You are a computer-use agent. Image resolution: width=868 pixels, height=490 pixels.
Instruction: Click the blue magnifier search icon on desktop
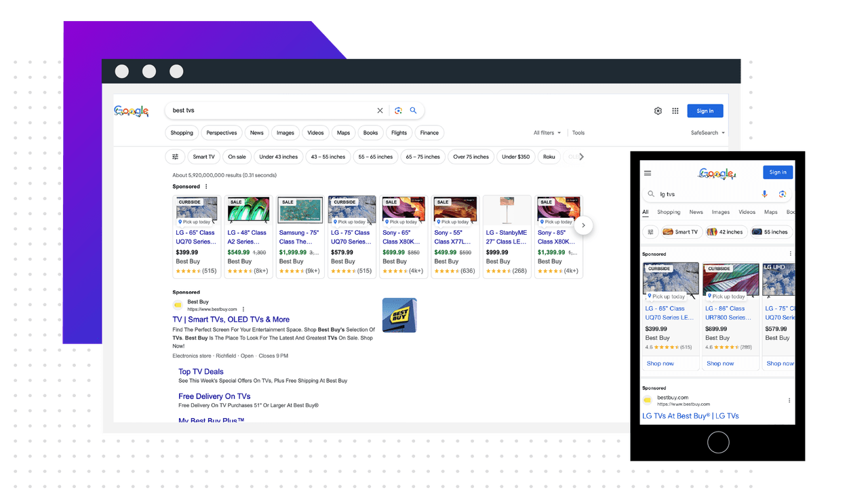click(413, 111)
